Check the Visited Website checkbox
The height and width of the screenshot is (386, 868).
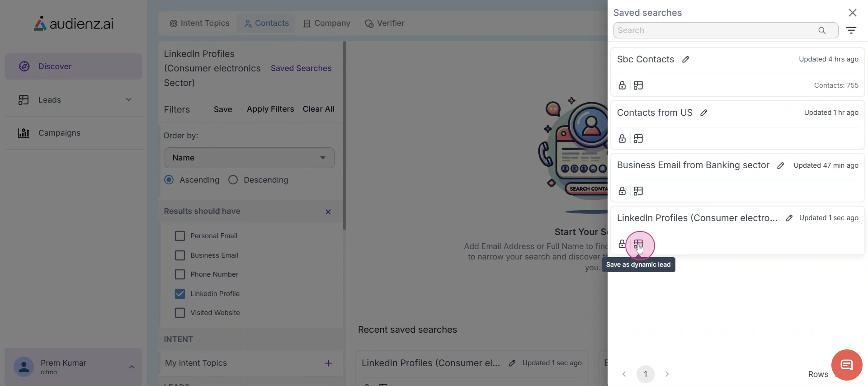tap(180, 313)
